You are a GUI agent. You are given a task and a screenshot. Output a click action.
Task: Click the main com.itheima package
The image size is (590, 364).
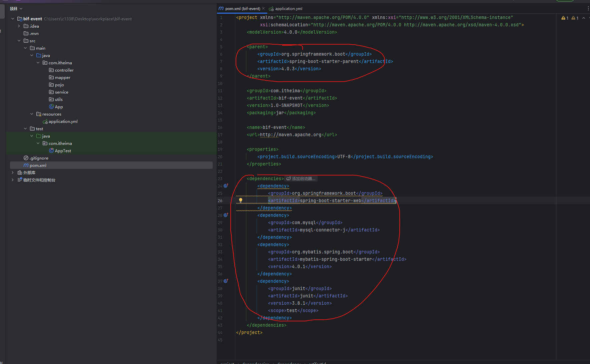point(57,63)
